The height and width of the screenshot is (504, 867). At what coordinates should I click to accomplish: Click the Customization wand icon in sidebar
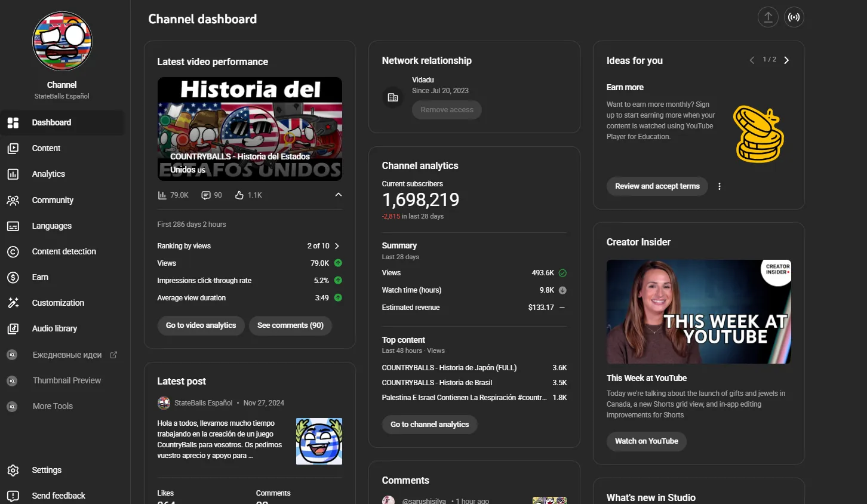[13, 303]
